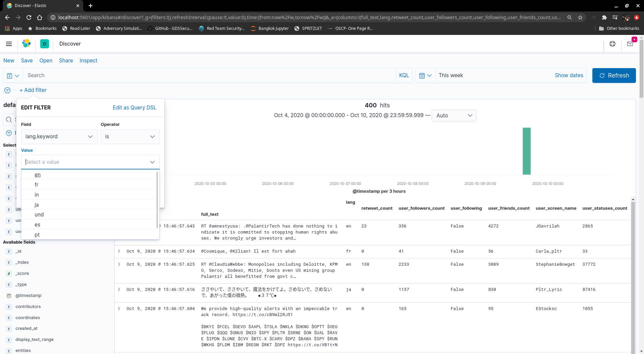Screen dimensions: 644x354
Task: Open the hamburger navigation menu
Action: pos(9,44)
